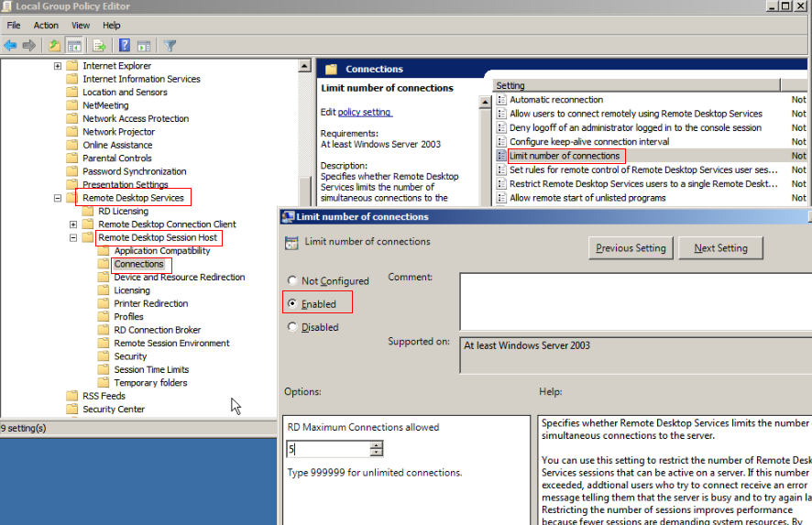Click the Export List toolbar icon
This screenshot has width=812, height=525.
[x=99, y=46]
